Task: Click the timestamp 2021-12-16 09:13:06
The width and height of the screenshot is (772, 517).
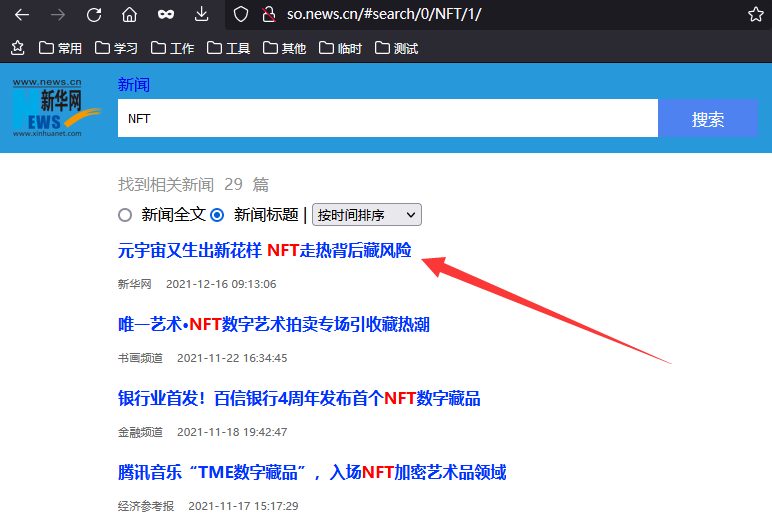Action: [221, 284]
